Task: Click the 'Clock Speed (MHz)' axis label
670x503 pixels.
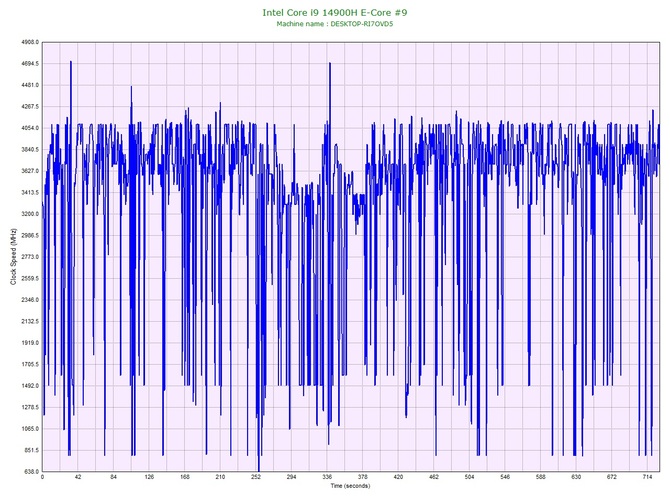Action: pos(13,257)
